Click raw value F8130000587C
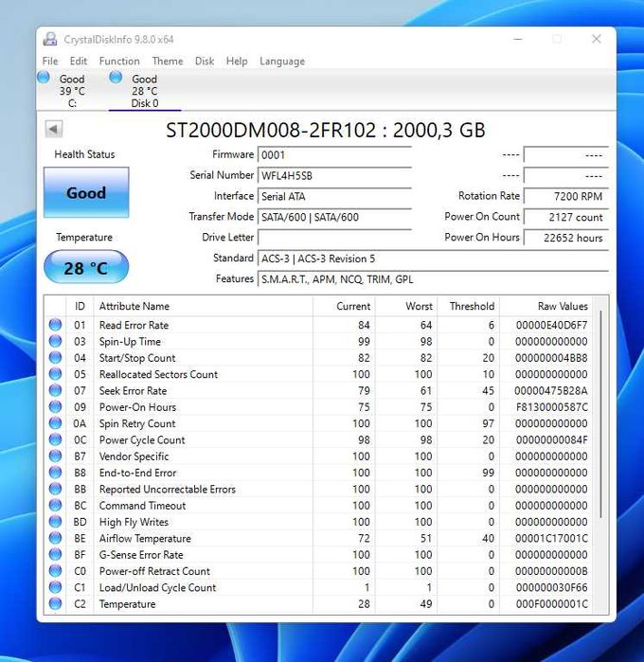644x662 pixels. pyautogui.click(x=551, y=407)
